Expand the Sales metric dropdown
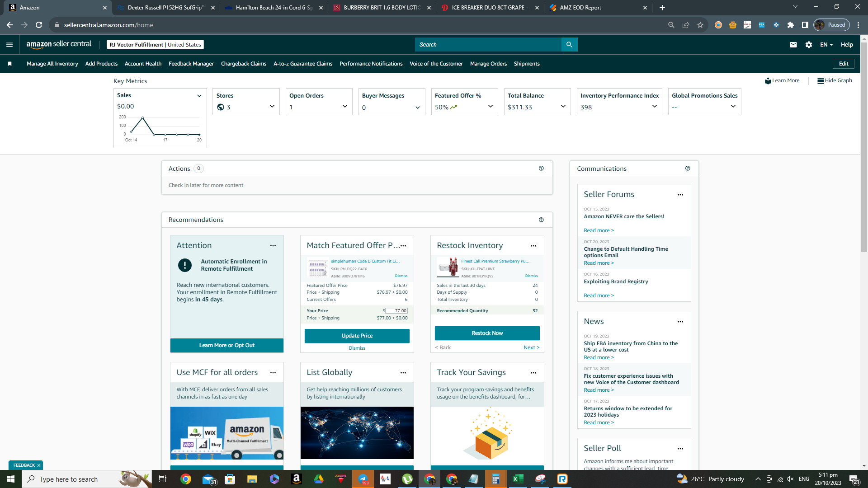868x488 pixels. 199,96
